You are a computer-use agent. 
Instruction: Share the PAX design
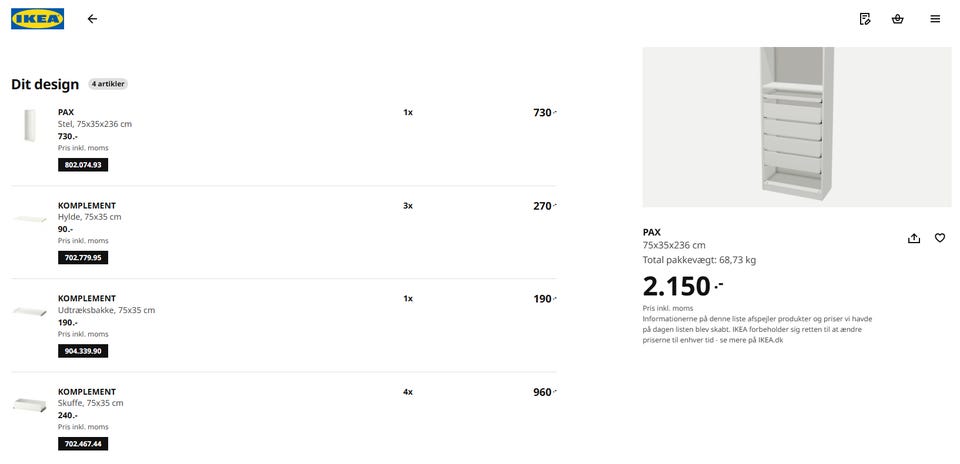point(913,238)
